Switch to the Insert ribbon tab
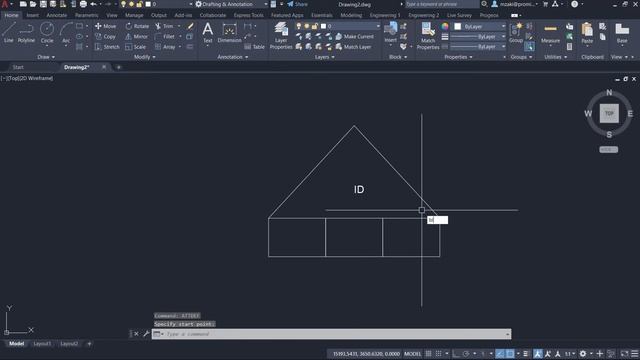The width and height of the screenshot is (640, 360). coord(33,15)
